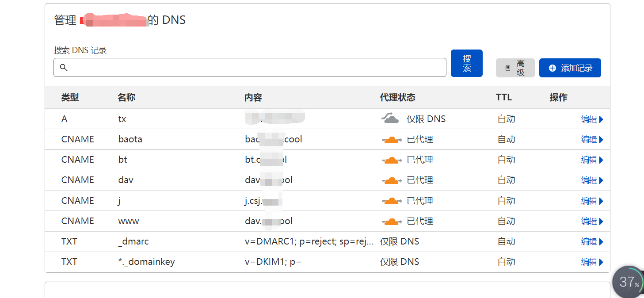Expand 编辑 for the baota CNAME record
The image size is (644, 298).
[x=592, y=140]
